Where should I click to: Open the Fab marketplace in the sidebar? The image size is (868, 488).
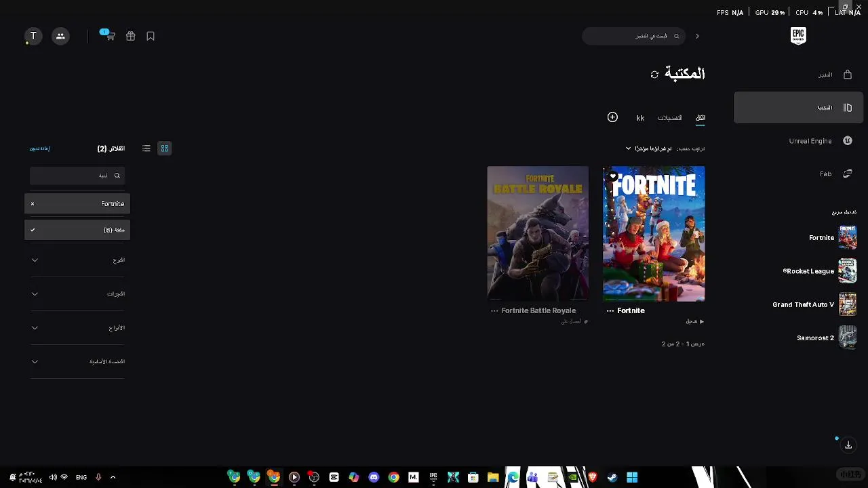[798, 174]
